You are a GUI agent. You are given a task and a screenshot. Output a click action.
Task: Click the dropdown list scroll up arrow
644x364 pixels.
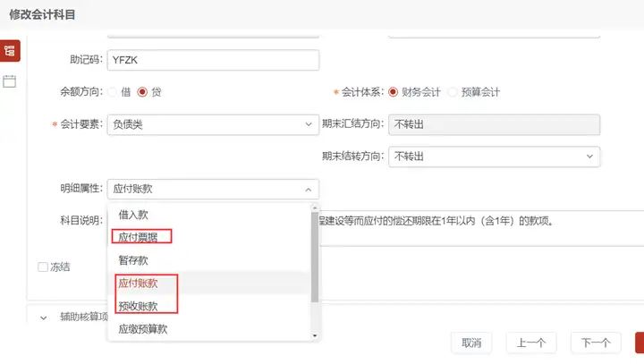tap(315, 207)
